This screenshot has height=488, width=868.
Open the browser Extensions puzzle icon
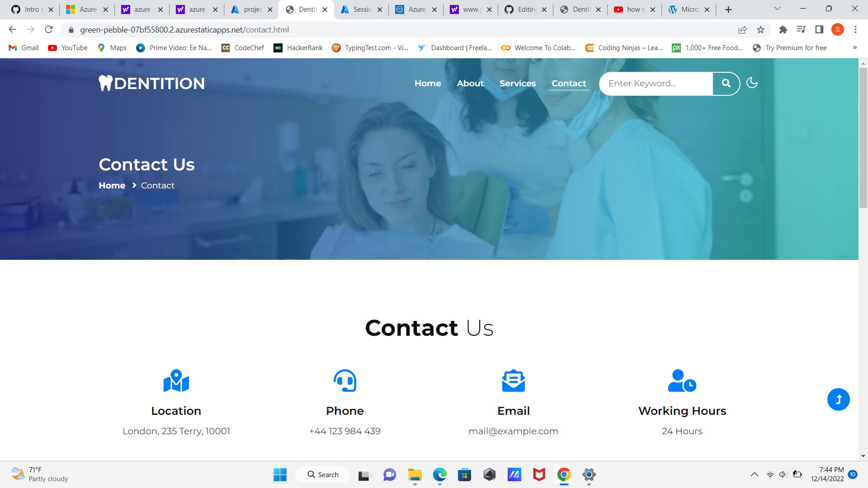tap(783, 30)
